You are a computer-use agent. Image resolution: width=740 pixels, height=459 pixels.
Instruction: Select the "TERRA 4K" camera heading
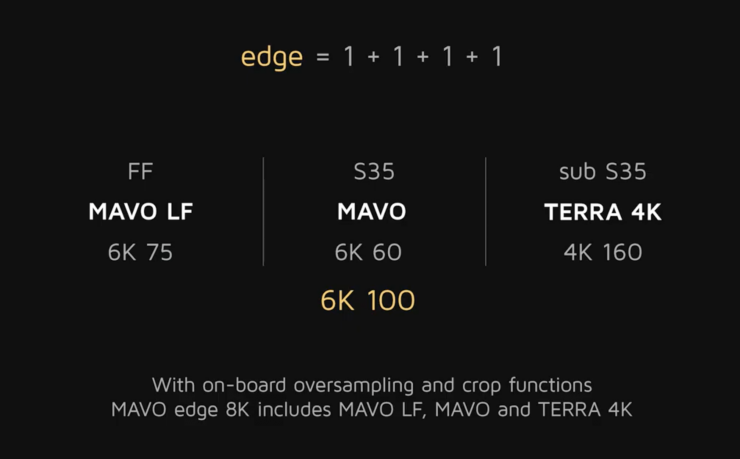pyautogui.click(x=603, y=212)
